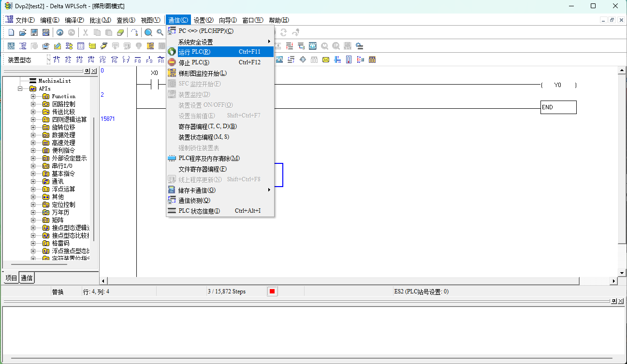Close the bottom output panel
Image resolution: width=627 pixels, height=364 pixels.
(621, 301)
